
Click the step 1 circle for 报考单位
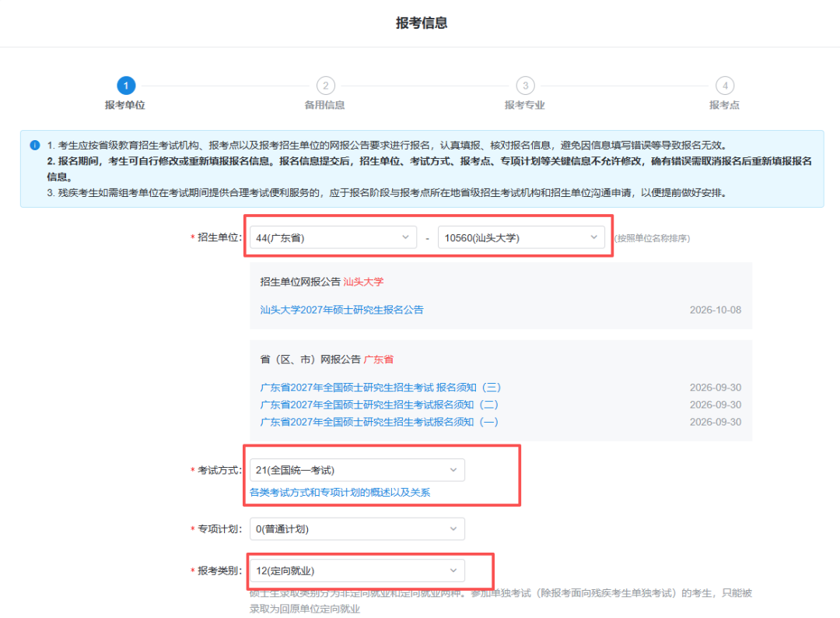click(126, 86)
